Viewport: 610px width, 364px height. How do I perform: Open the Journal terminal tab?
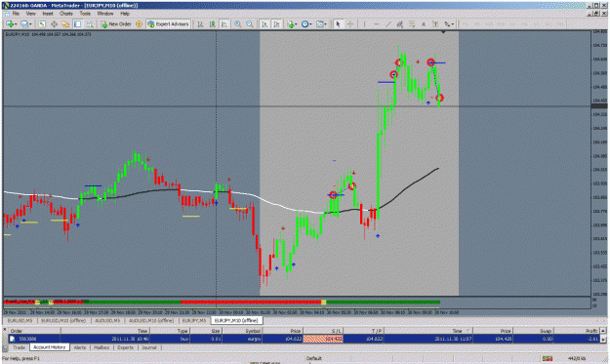click(x=148, y=347)
